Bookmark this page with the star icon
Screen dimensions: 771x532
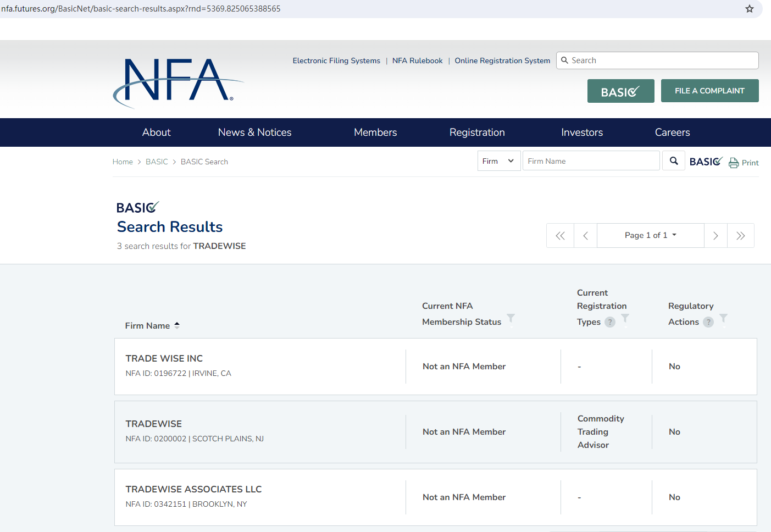tap(749, 9)
